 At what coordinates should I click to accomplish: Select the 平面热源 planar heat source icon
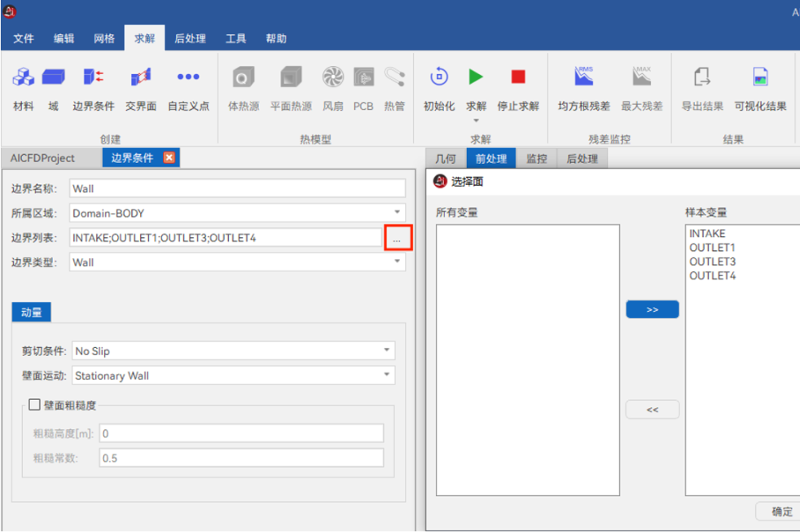[291, 77]
